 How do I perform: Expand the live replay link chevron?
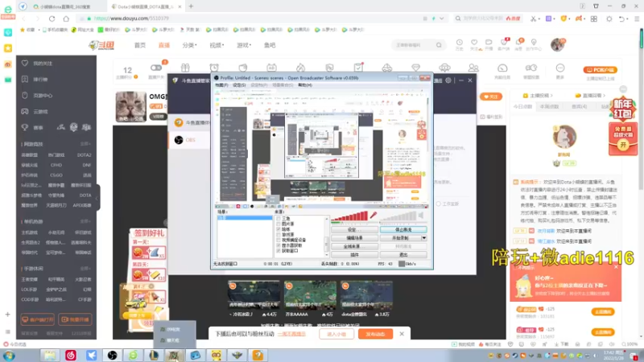point(604,96)
